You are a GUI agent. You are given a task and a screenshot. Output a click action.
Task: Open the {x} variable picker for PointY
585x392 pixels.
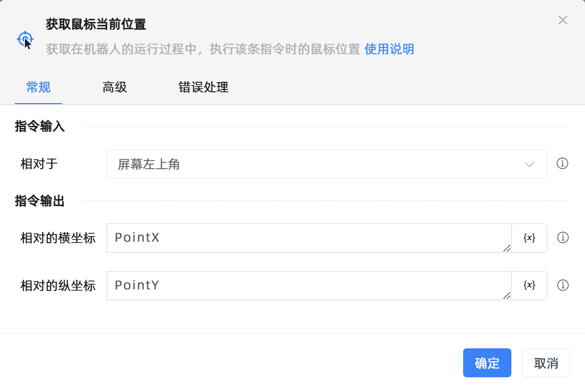coord(529,285)
